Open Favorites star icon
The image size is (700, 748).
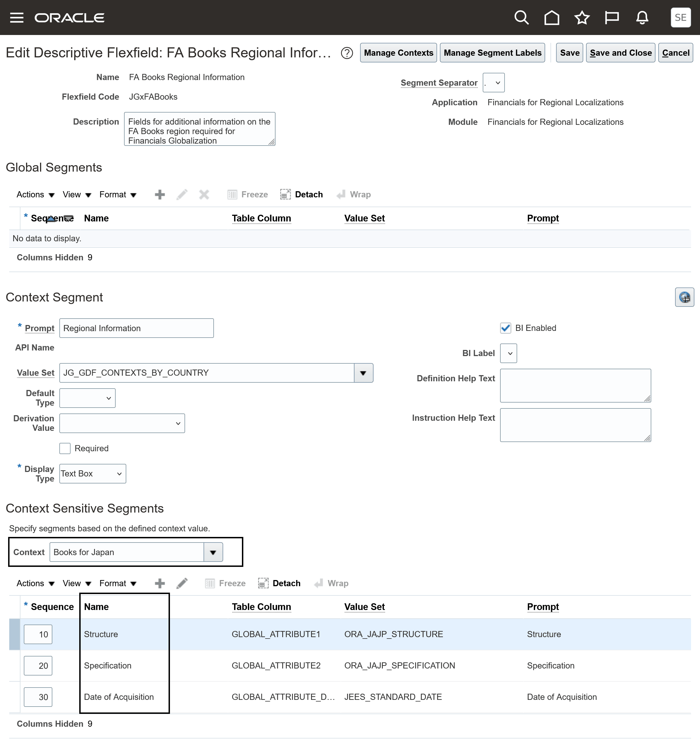(x=582, y=18)
